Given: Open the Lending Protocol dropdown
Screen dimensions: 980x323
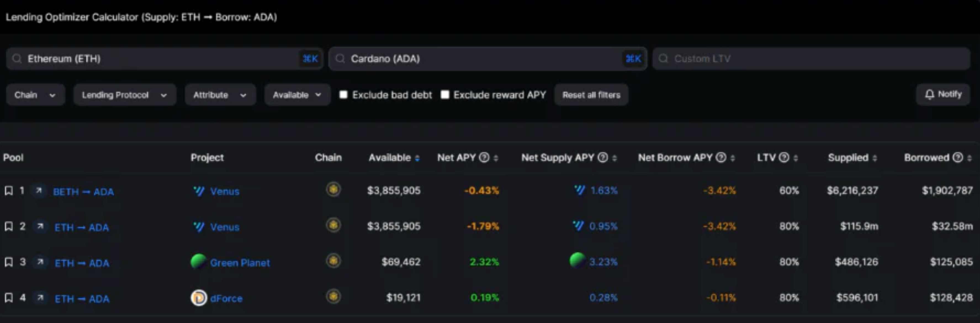Looking at the screenshot, I should pos(124,95).
